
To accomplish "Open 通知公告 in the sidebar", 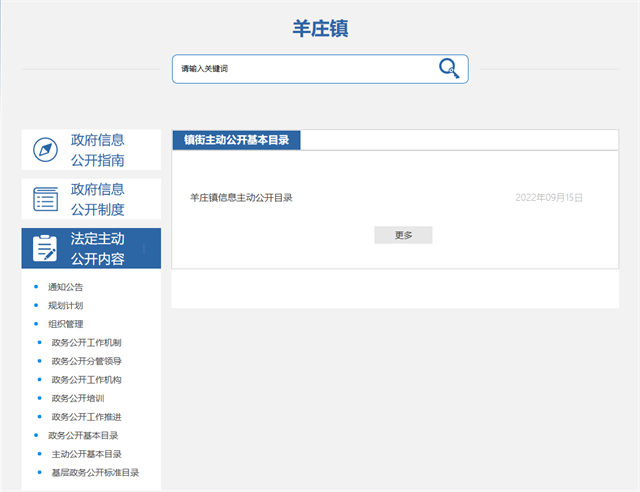I will (65, 287).
